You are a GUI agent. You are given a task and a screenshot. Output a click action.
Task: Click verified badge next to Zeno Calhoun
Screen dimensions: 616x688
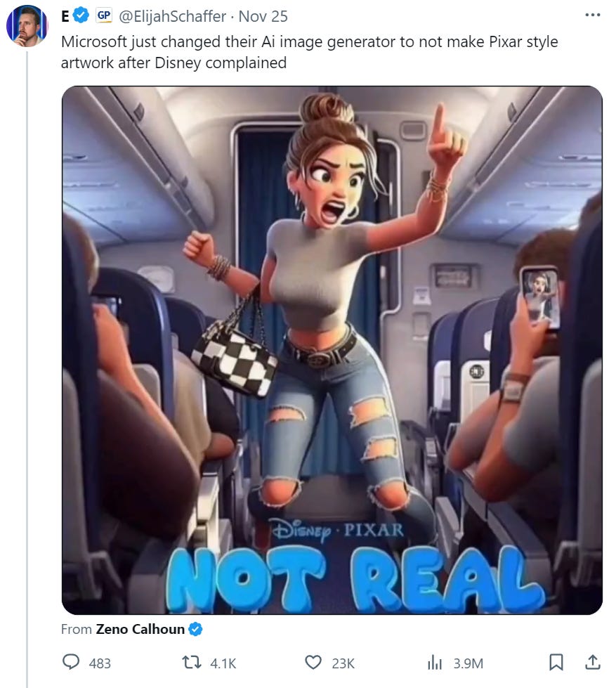coord(195,629)
